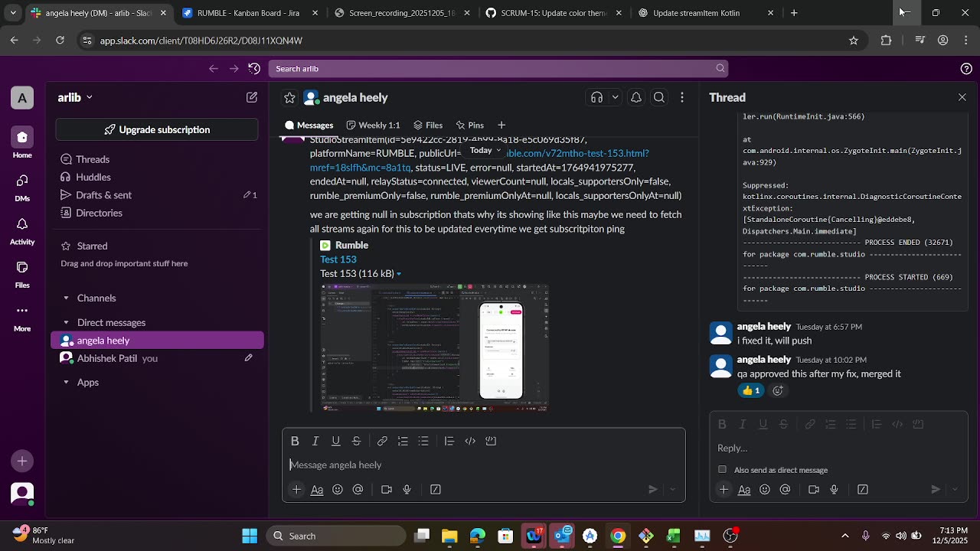Open Files from the left rail
This screenshot has height=551, width=980.
point(22,273)
